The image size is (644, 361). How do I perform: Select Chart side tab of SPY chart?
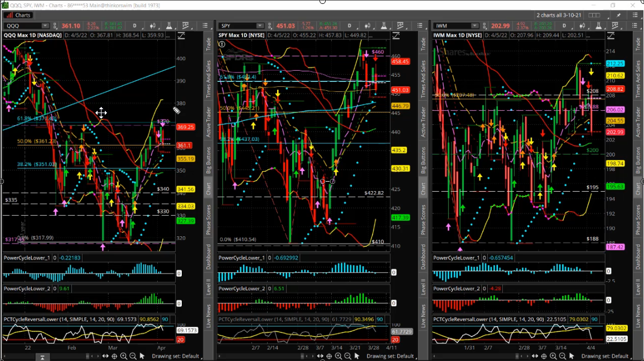click(423, 189)
